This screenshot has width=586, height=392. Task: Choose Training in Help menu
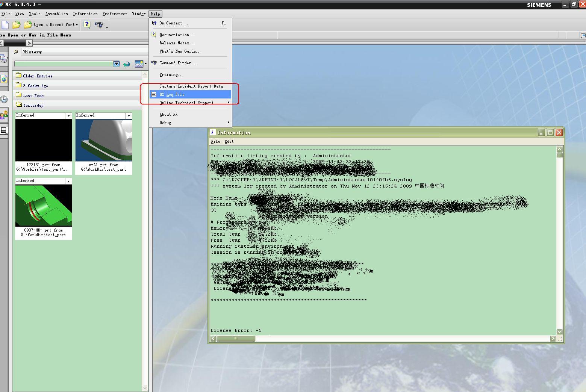(x=190, y=74)
